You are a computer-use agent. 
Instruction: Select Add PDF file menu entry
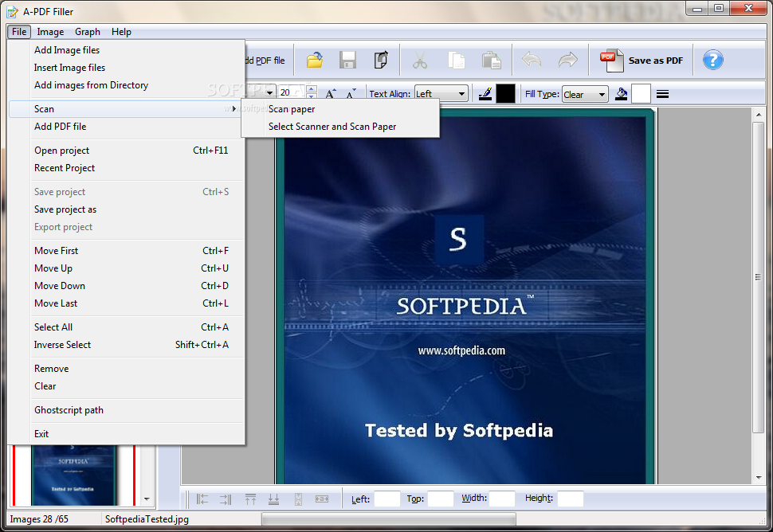coord(127,127)
